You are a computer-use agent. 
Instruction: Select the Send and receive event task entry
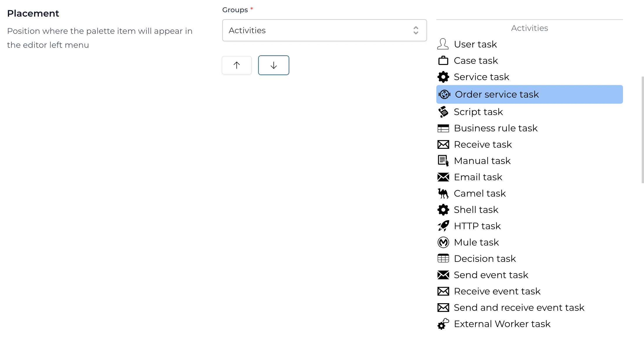coord(519,307)
